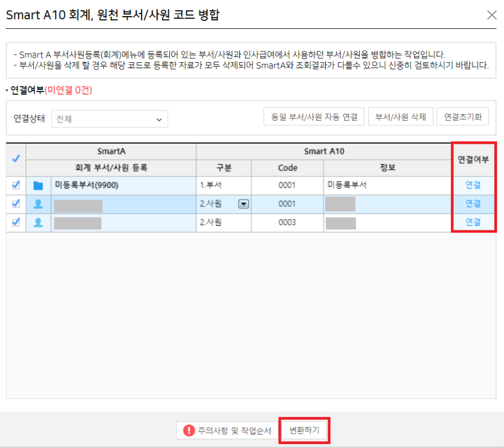Screen dimensions: 504x448
Task: Click the 연결여부 column header
Action: coord(473,160)
